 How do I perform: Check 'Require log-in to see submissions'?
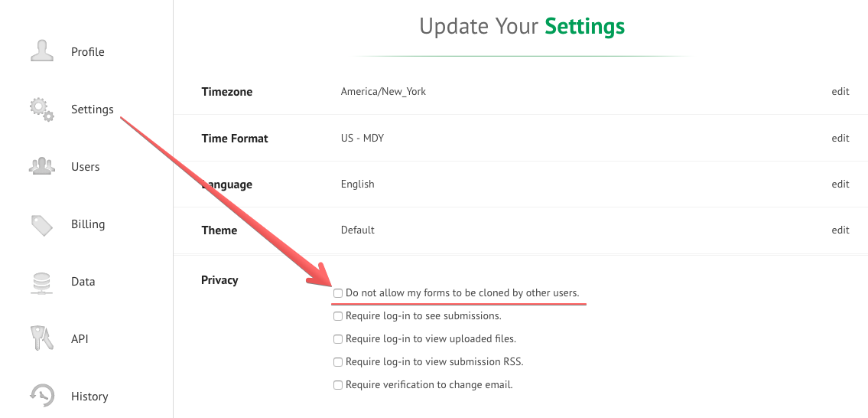[x=338, y=316]
